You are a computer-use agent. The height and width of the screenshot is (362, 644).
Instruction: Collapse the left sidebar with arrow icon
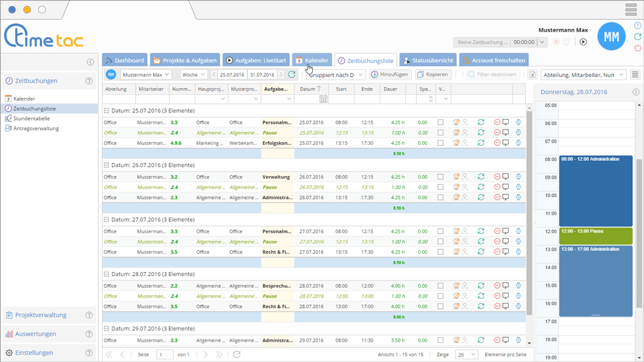90,62
